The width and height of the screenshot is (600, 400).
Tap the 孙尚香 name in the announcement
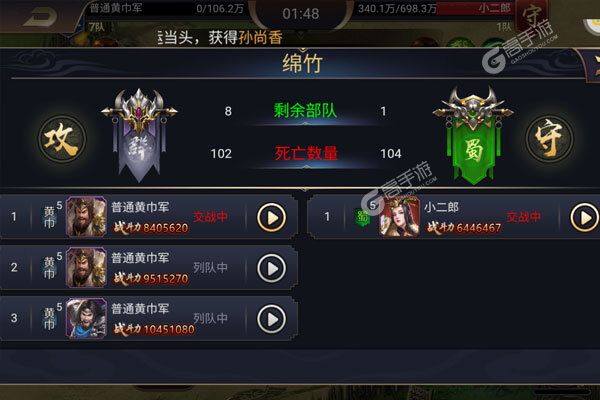click(x=261, y=38)
